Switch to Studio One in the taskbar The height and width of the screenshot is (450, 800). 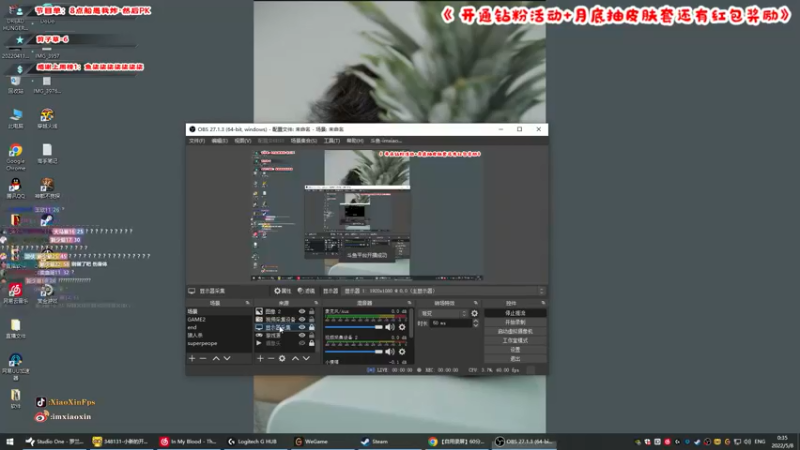pyautogui.click(x=55, y=442)
